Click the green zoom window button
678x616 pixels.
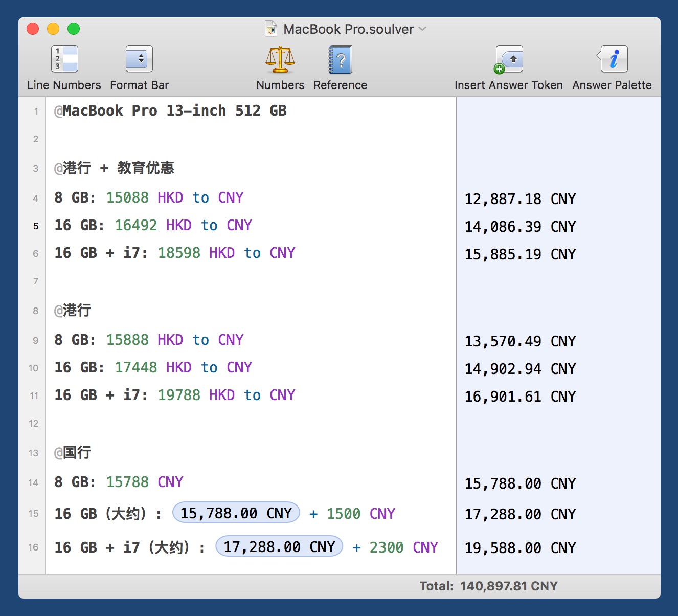(x=74, y=29)
